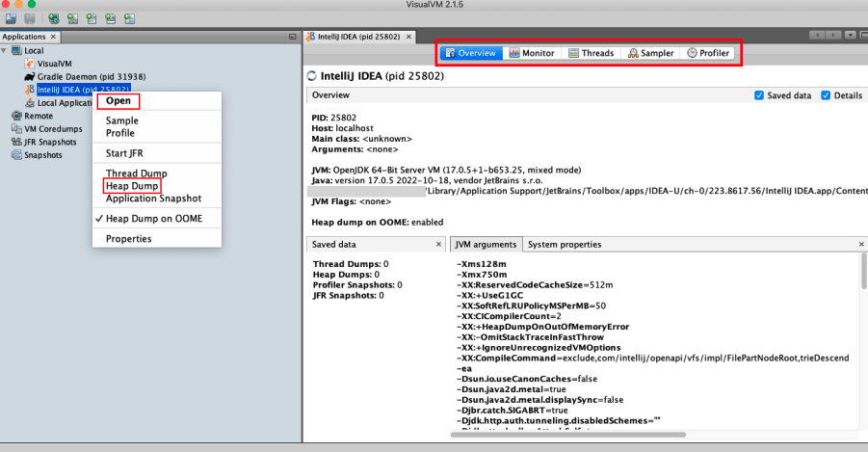This screenshot has height=452, width=868.
Task: Click the PID: 25802 line
Action: [333, 118]
